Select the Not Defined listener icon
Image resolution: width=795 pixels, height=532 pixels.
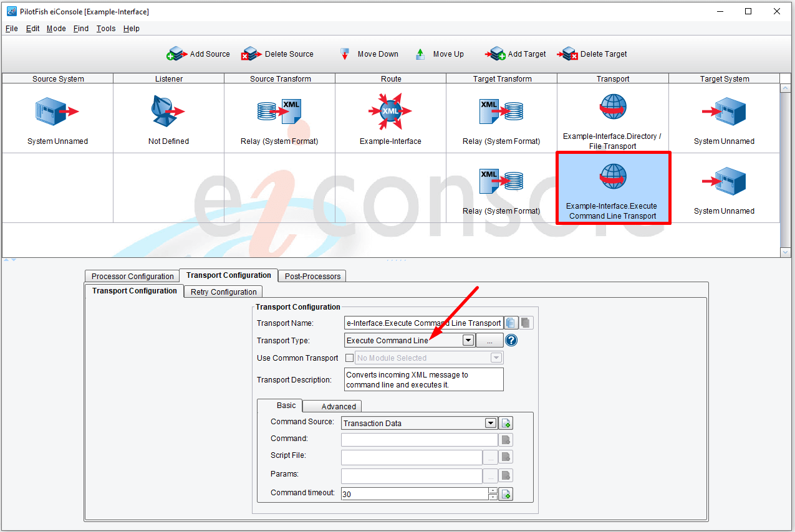[x=168, y=112]
